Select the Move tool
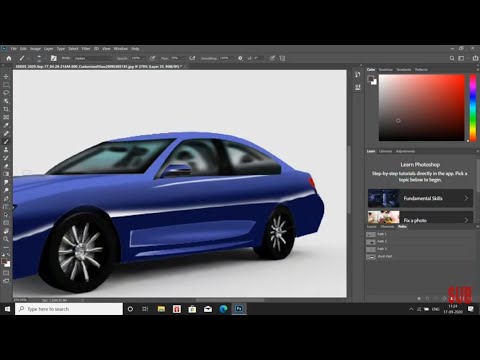Screen dimensions: 480x360 6,76
